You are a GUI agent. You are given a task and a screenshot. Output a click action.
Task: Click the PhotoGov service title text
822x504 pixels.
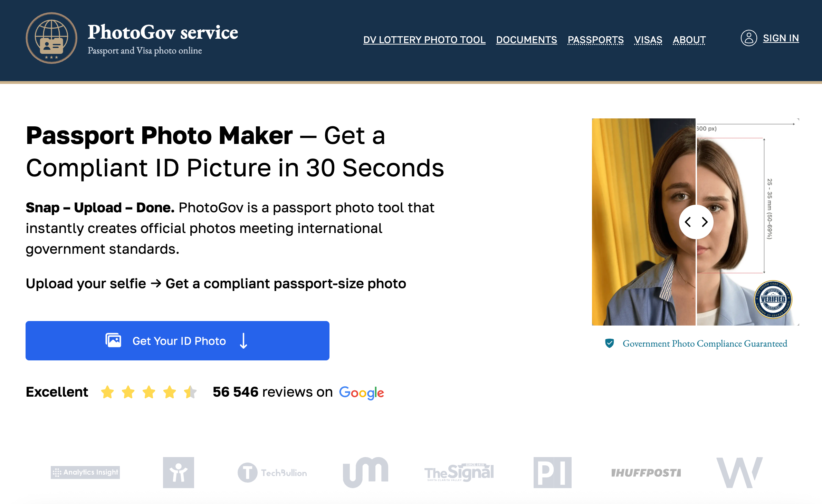point(163,32)
